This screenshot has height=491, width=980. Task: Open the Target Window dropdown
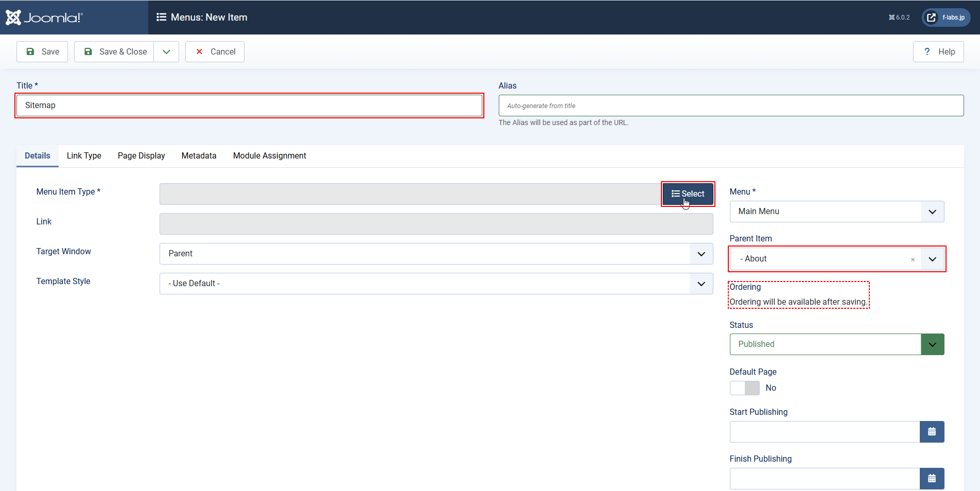point(436,254)
